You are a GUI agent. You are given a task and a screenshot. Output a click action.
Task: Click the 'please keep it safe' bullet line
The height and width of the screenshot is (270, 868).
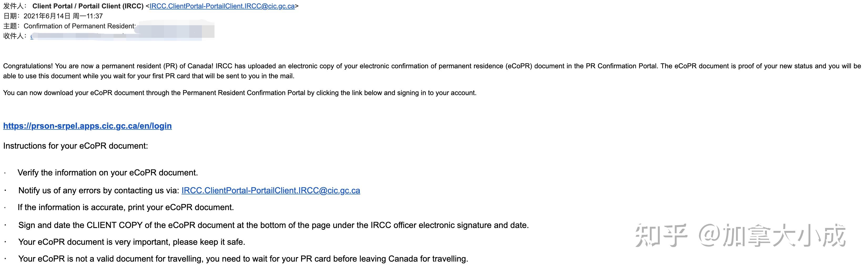click(x=131, y=242)
